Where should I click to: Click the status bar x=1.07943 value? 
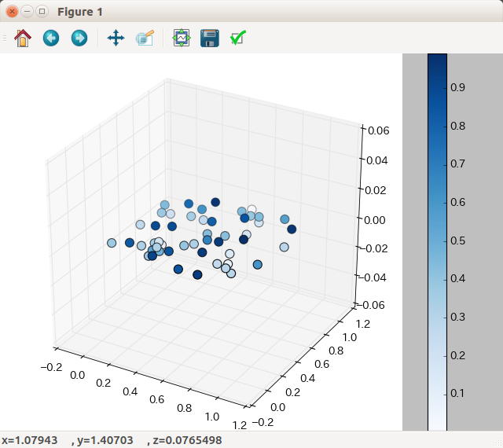coord(30,440)
